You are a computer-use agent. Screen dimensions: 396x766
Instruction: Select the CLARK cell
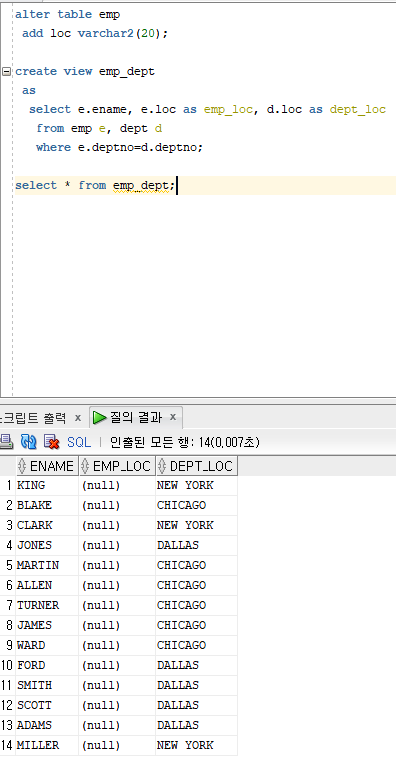(47, 525)
